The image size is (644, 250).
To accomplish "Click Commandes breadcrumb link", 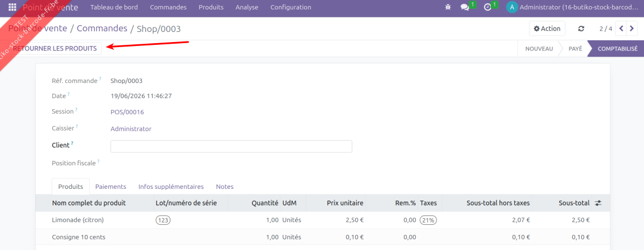I will pyautogui.click(x=102, y=29).
